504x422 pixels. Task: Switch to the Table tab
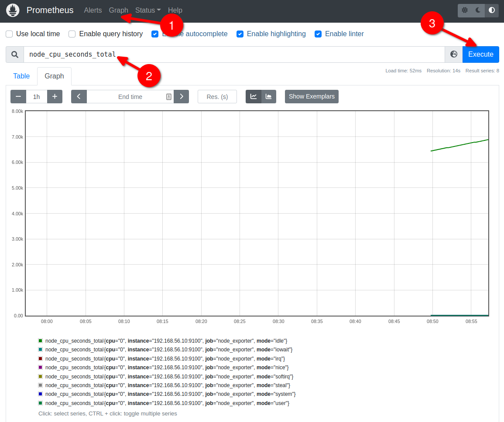click(x=21, y=76)
